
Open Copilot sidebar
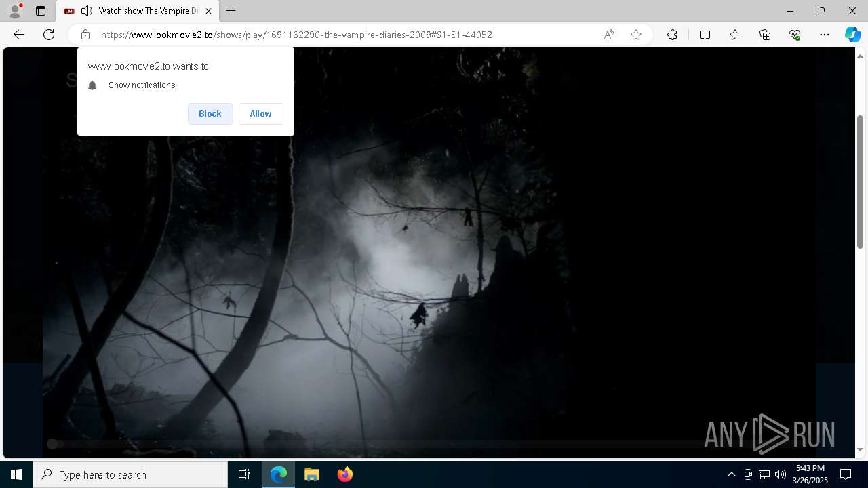pyautogui.click(x=852, y=35)
